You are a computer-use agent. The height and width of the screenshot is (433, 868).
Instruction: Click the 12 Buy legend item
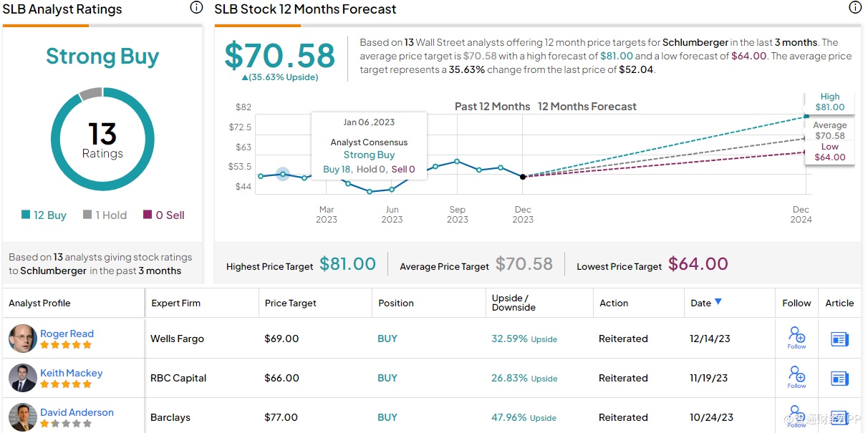coord(44,215)
